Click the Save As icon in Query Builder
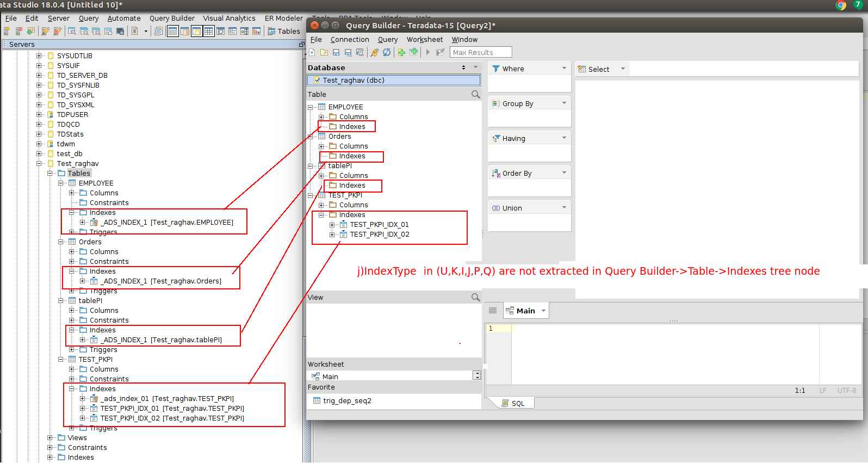This screenshot has height=463, width=868. tap(348, 52)
